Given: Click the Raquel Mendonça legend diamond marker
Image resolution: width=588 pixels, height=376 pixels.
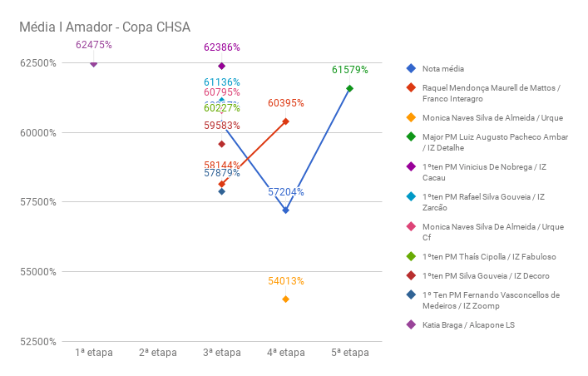Looking at the screenshot, I should pyautogui.click(x=411, y=88).
